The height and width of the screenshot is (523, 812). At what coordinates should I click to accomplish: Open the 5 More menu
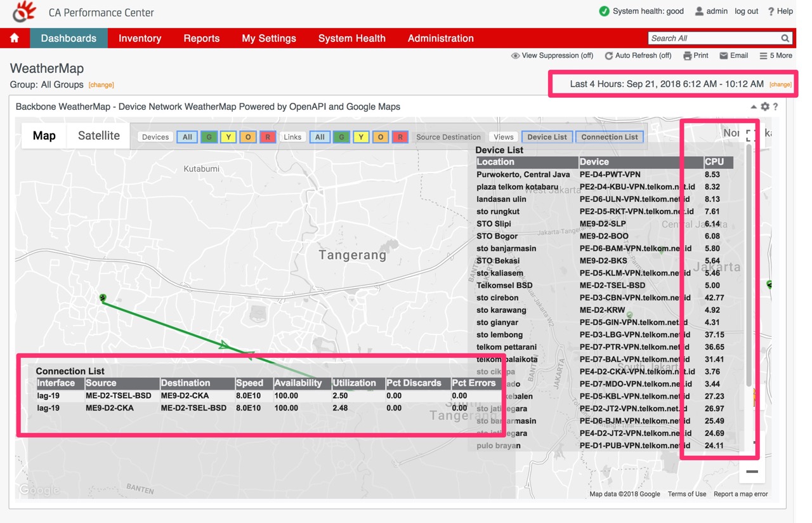[x=776, y=55]
